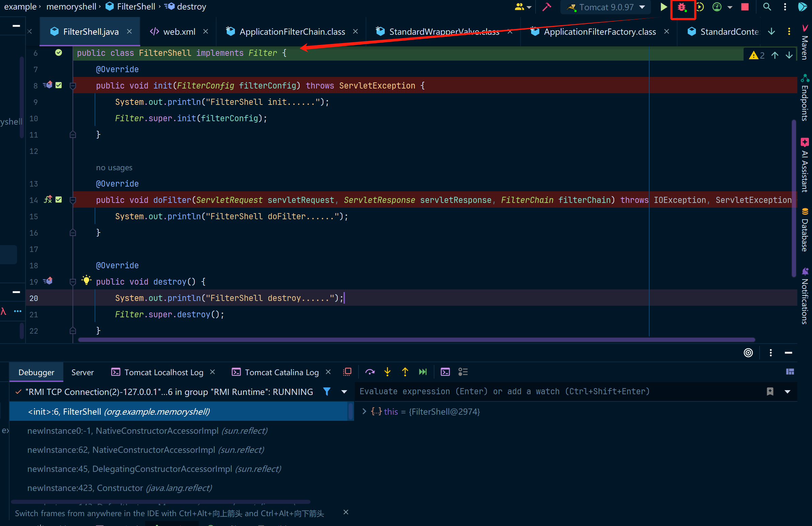Open the Code With Me users icon
The height and width of the screenshot is (526, 812).
519,7
